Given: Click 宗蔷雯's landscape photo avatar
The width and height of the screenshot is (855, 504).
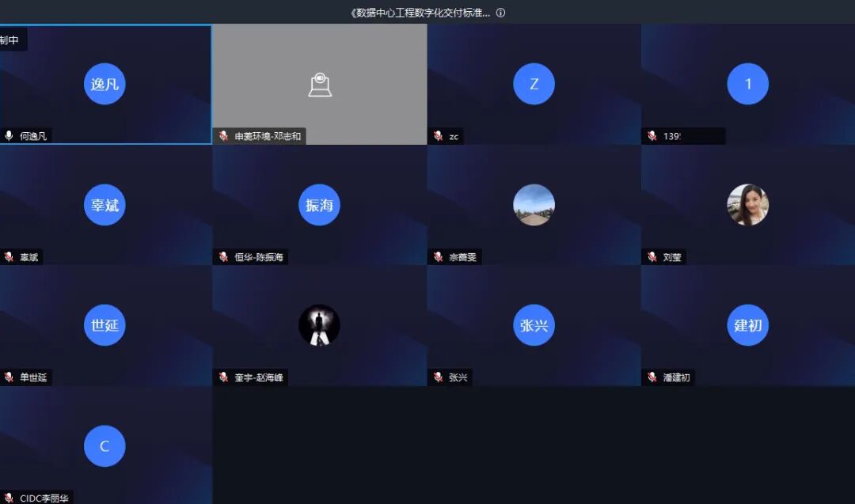Looking at the screenshot, I should [534, 205].
